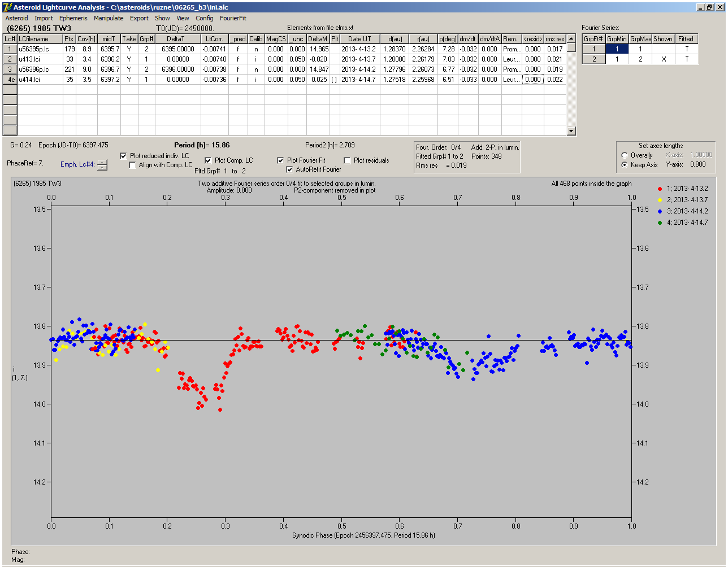This screenshot has width=728, height=567.
Task: Click the Rms res = 0.019 text
Action: [x=441, y=165]
